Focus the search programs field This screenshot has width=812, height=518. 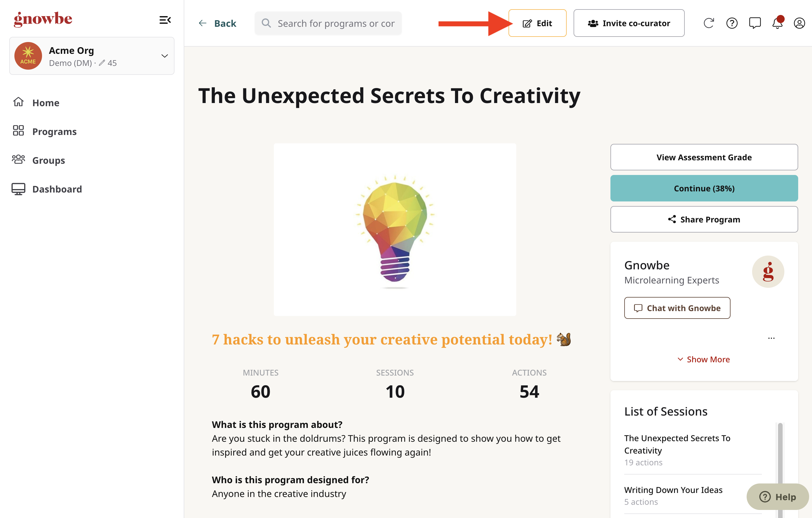tap(328, 23)
